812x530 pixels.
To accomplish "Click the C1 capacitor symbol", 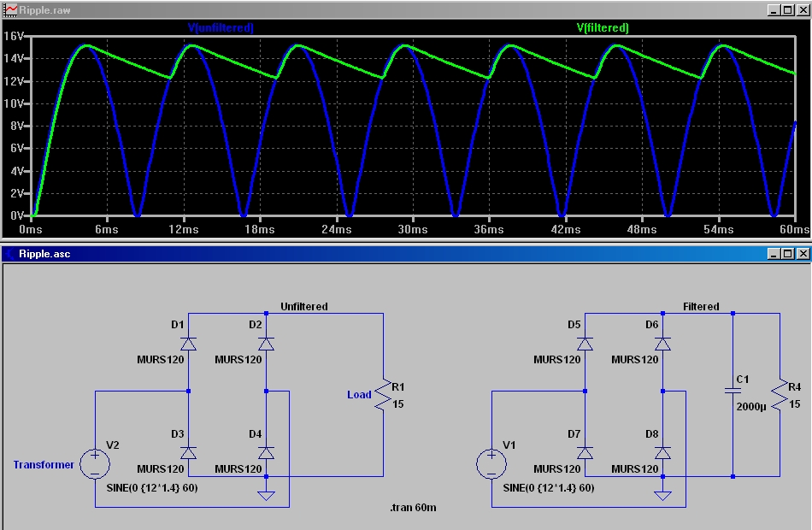I will [x=733, y=390].
